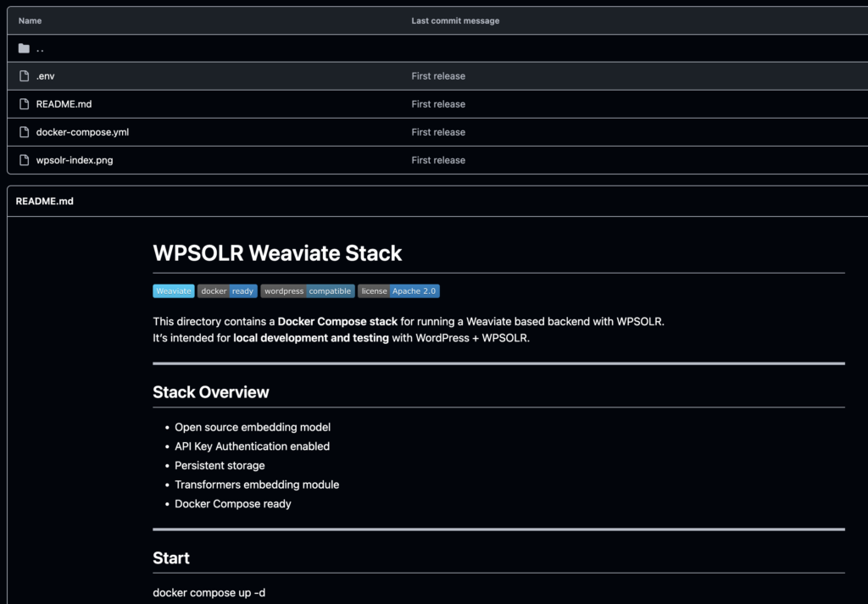
Task: Click the Last commit message column header
Action: coord(455,20)
